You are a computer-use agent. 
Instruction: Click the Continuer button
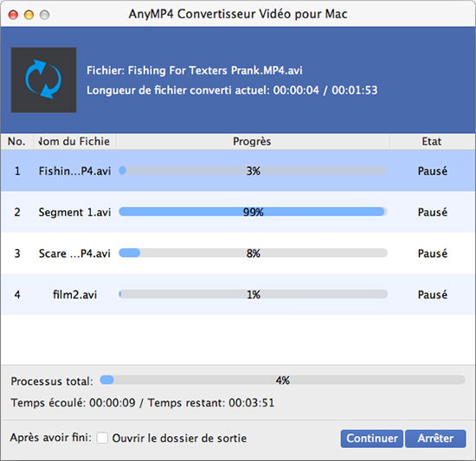(x=372, y=439)
